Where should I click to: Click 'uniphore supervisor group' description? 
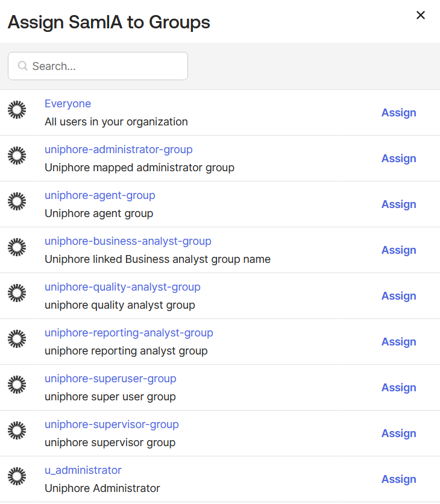pyautogui.click(x=110, y=443)
